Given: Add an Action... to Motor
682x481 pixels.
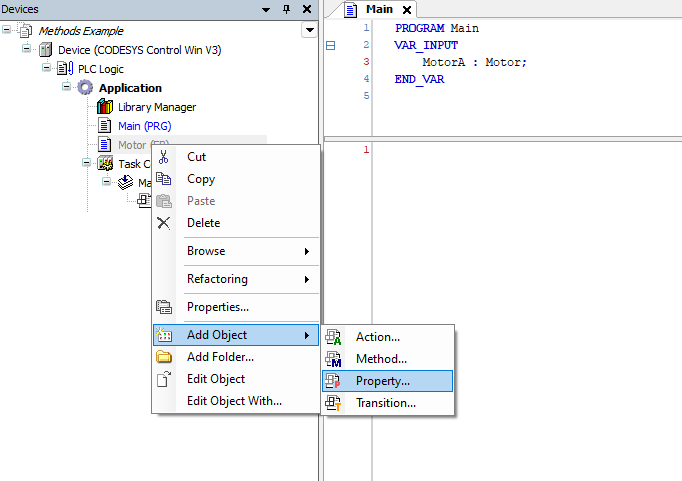Looking at the screenshot, I should coord(388,337).
